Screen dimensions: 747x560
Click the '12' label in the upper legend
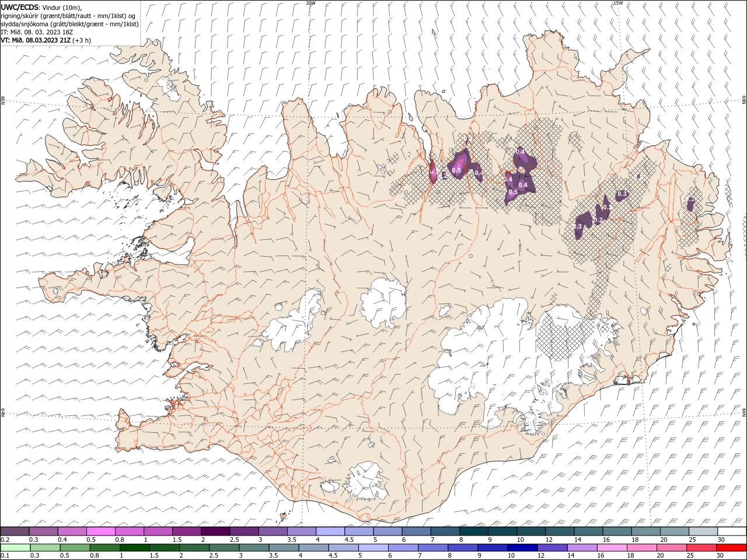tap(548, 540)
